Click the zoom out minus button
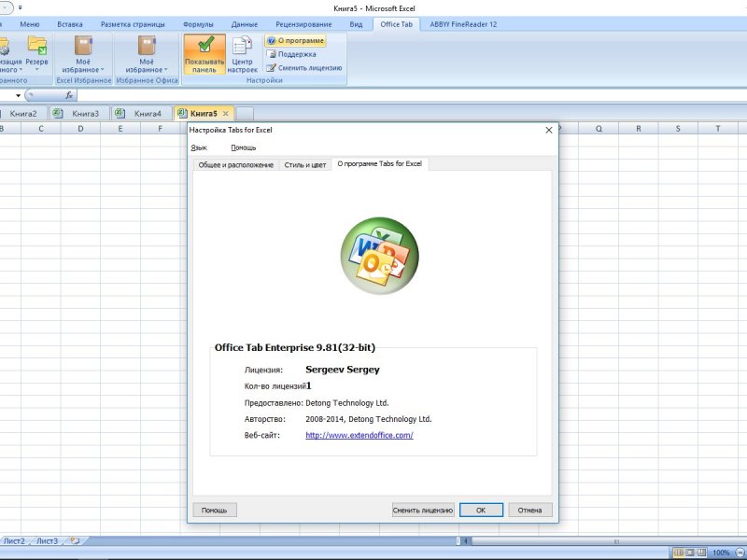 [x=740, y=553]
